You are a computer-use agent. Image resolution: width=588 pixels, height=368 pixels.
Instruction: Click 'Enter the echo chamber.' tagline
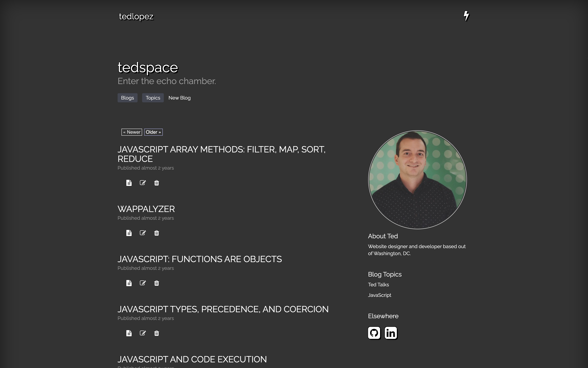tap(167, 81)
